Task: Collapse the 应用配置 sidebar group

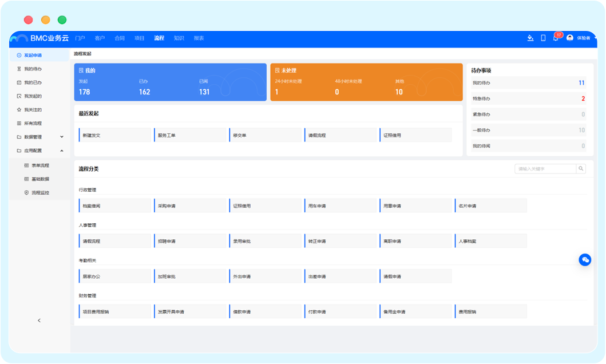Action: [x=61, y=151]
